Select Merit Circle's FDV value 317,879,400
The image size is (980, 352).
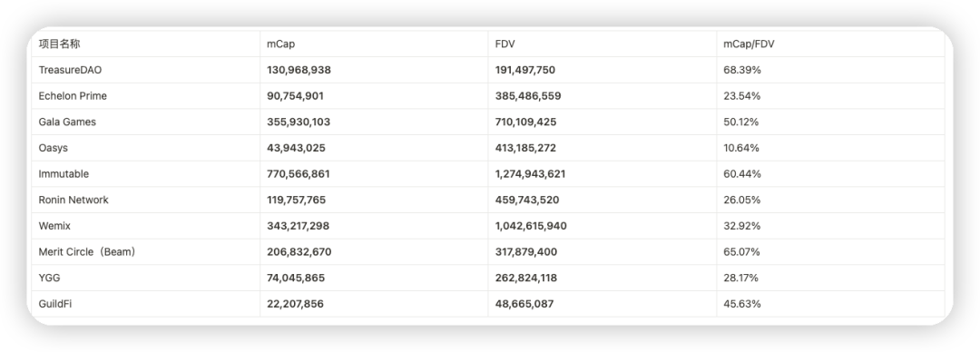tap(525, 252)
